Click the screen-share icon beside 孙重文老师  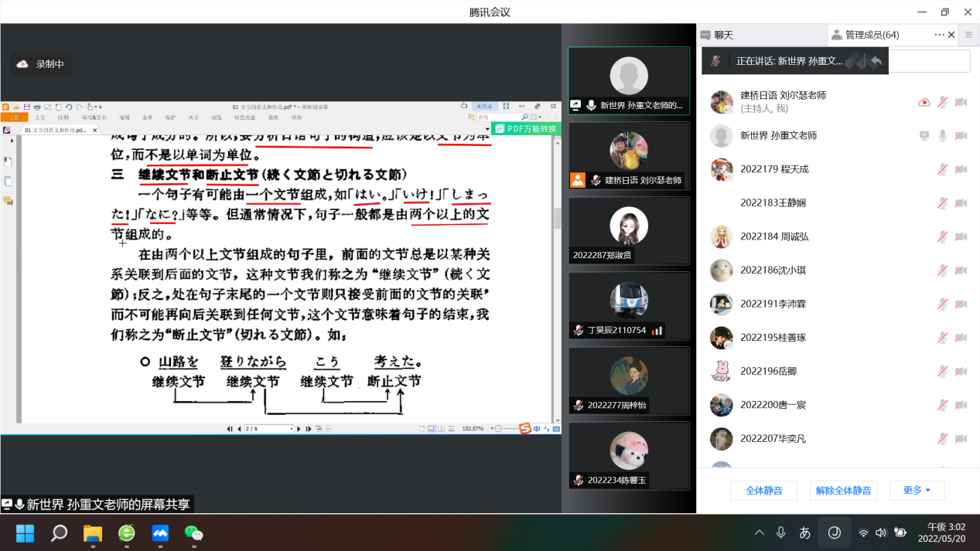click(x=924, y=136)
